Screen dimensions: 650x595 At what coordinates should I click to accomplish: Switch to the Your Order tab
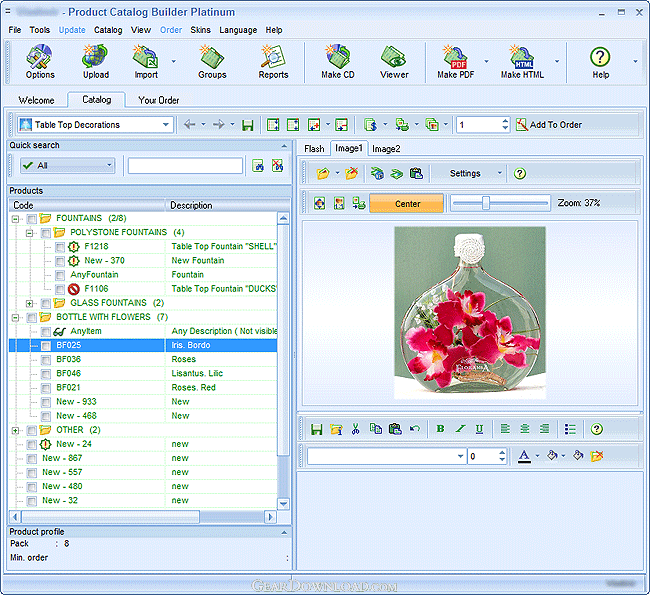pyautogui.click(x=159, y=100)
